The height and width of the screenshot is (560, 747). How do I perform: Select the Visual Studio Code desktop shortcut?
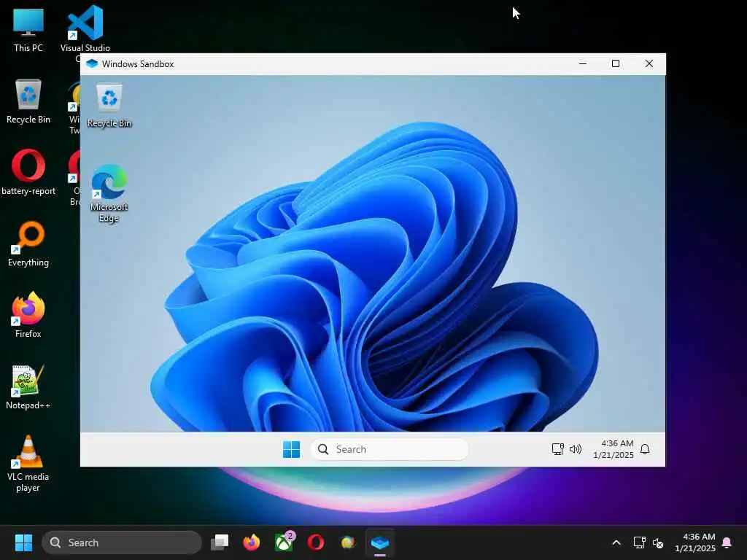coord(85,30)
